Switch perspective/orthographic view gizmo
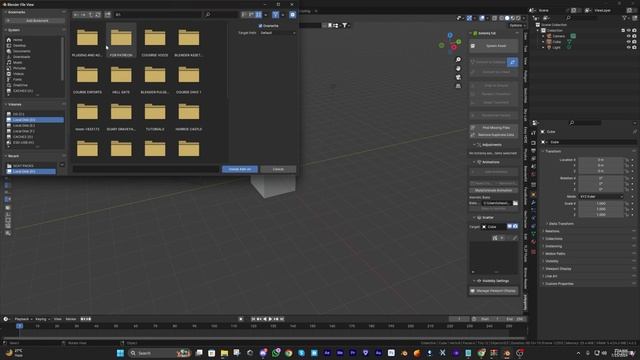 tap(458, 86)
